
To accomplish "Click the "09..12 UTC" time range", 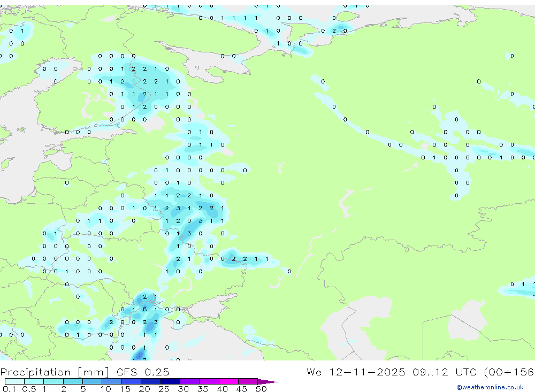I will 444,372.
